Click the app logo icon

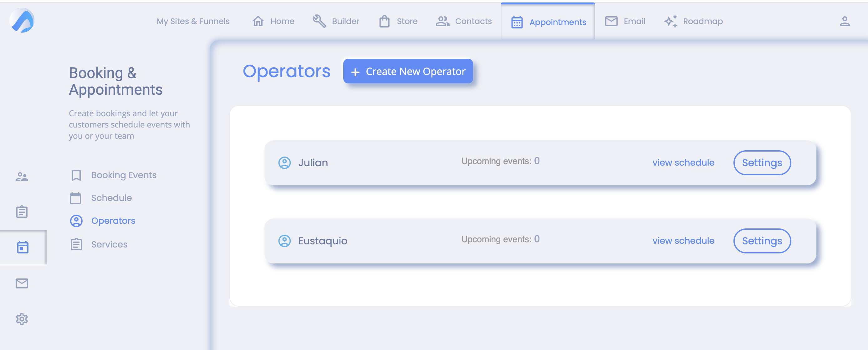[22, 21]
